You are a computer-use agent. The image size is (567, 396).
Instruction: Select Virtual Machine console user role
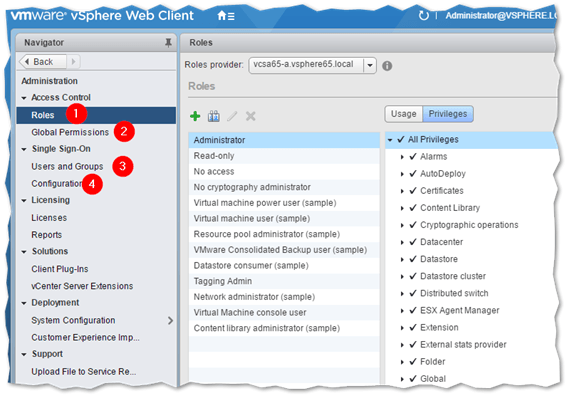[284, 312]
